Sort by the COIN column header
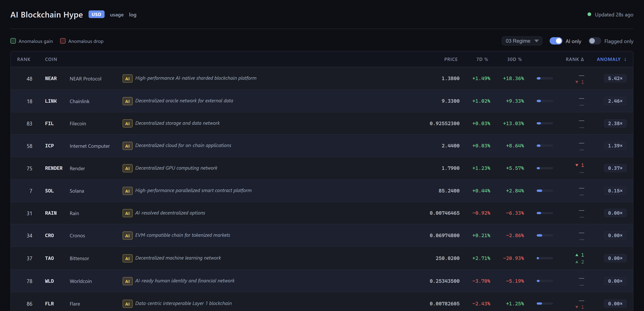The image size is (644, 311). click(51, 59)
